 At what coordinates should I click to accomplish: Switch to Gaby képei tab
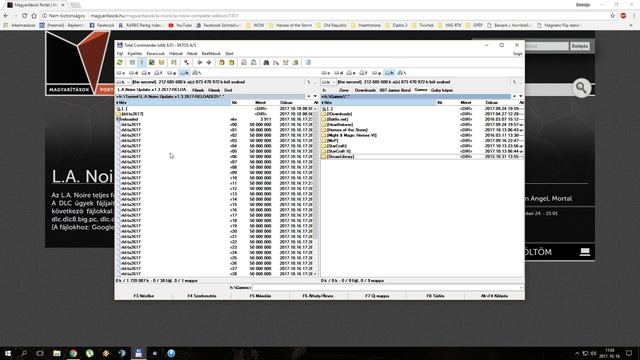point(442,90)
